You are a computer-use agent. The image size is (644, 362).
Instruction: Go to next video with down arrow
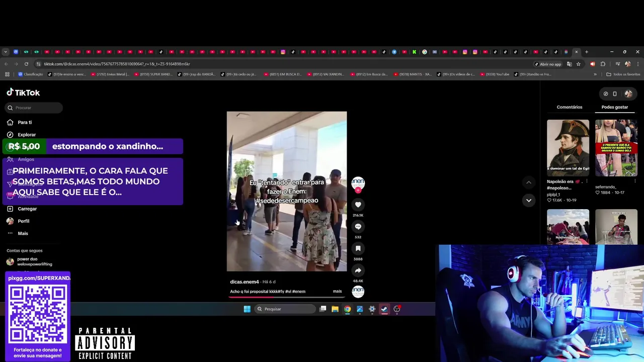pyautogui.click(x=528, y=200)
